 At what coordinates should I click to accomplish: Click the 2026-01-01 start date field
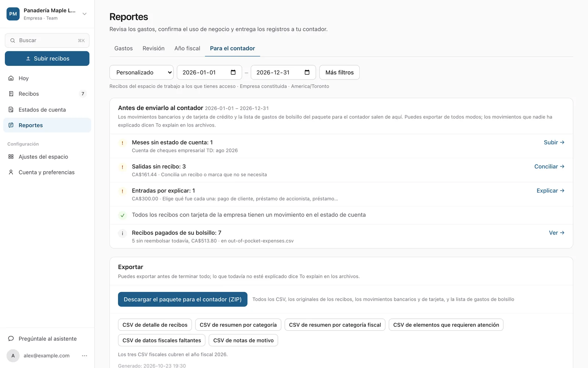click(209, 72)
